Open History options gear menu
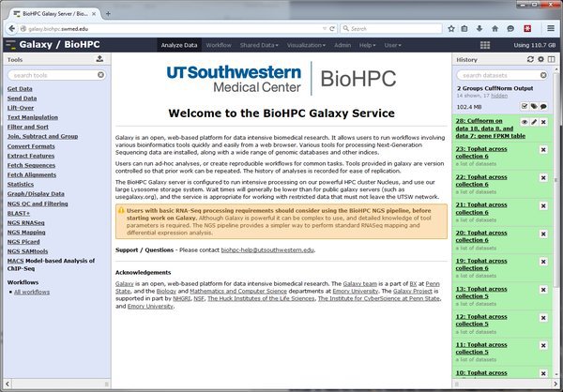The height and width of the screenshot is (392, 563). 540,59
